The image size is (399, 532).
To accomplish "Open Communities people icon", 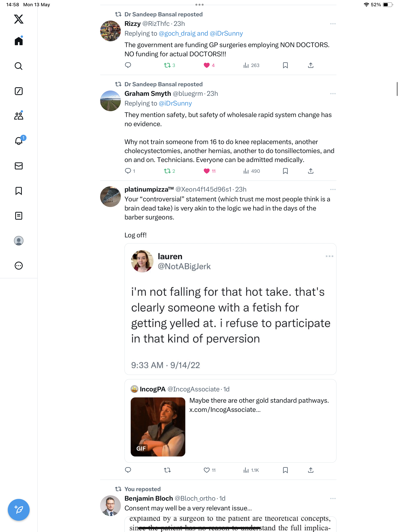I will click(19, 116).
